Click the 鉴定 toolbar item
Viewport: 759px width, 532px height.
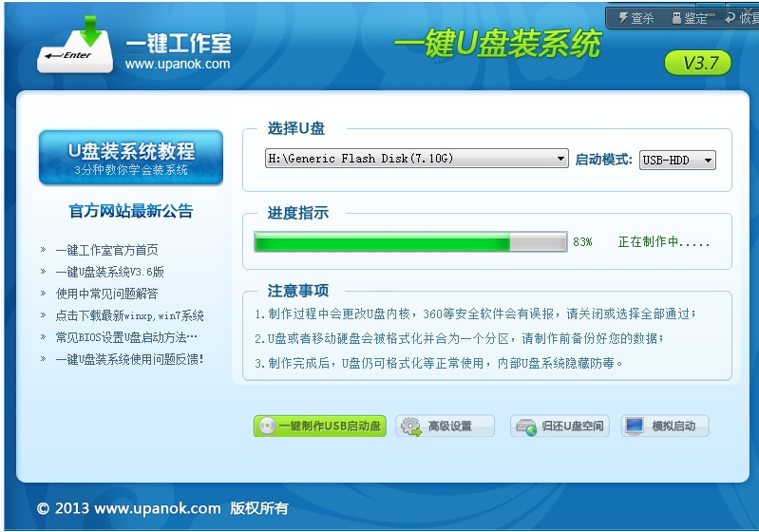(689, 18)
